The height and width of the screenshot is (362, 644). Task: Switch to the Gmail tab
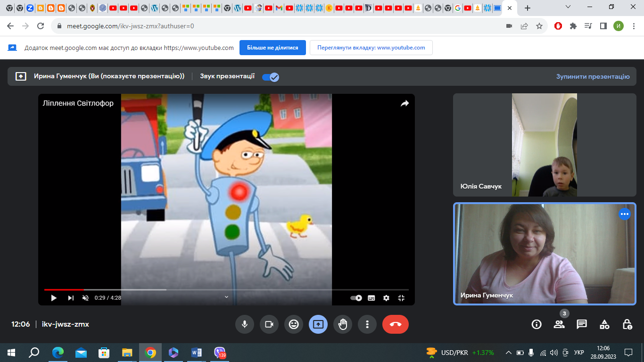pos(279,8)
